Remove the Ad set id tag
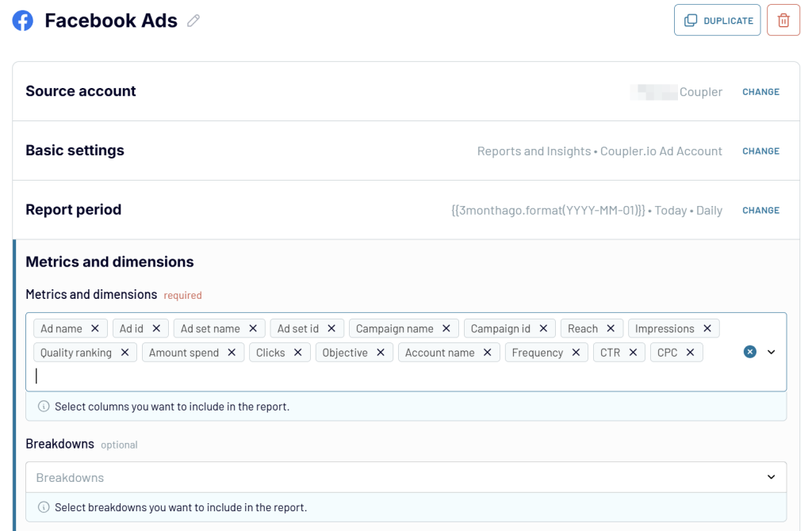 332,329
